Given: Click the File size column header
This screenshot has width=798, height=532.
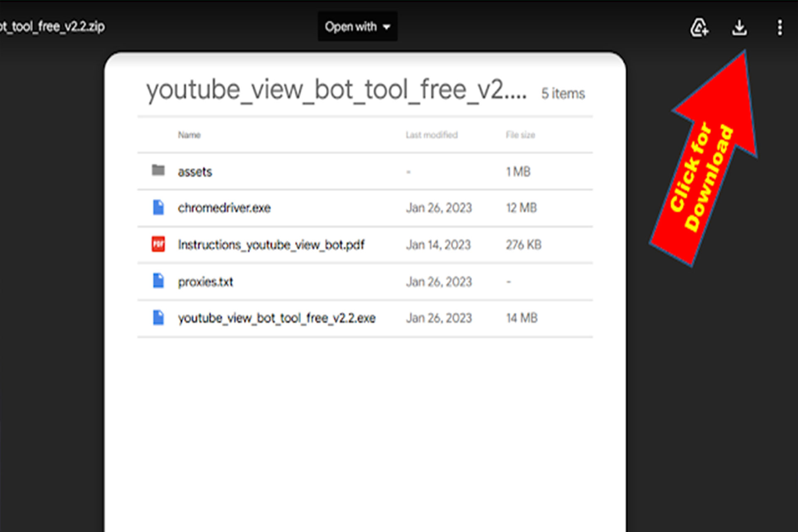Looking at the screenshot, I should coord(520,135).
